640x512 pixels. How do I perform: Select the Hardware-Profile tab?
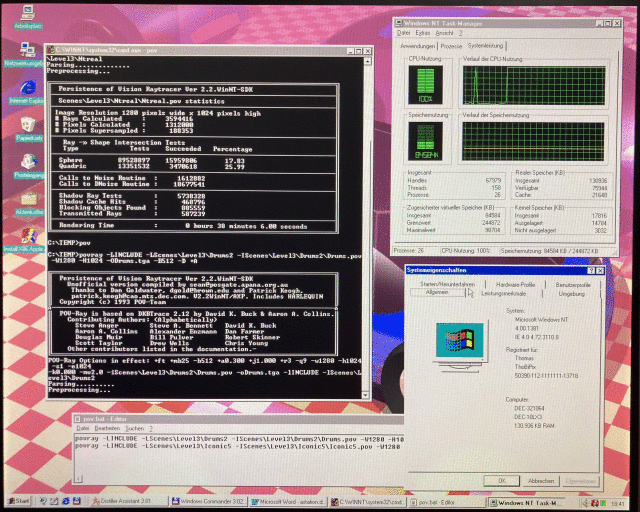[515, 285]
